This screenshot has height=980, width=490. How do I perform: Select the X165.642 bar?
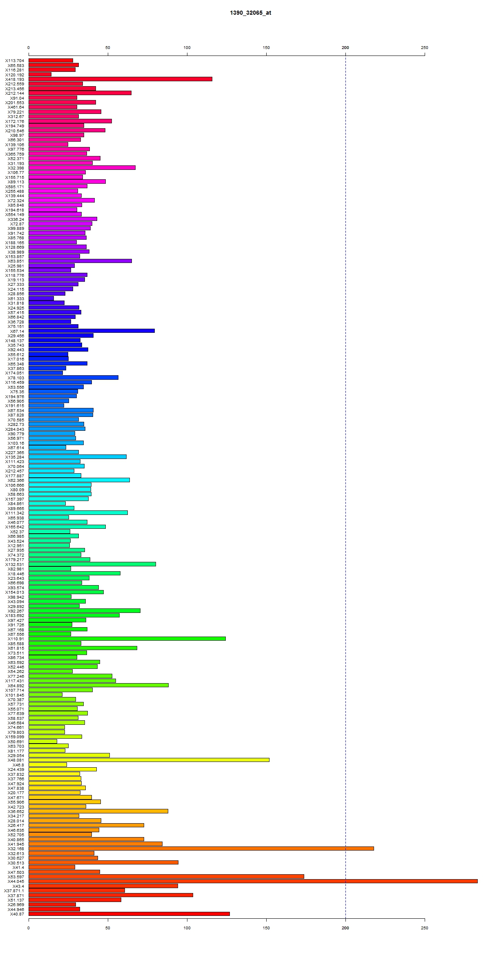67,526
